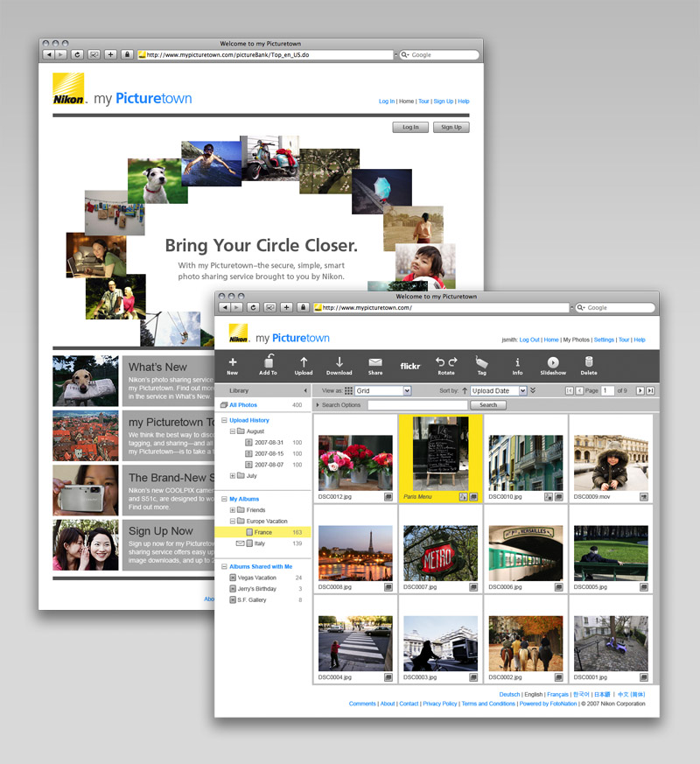Click What's New dog thumbnail in back window
The height and width of the screenshot is (764, 700).
(85, 381)
